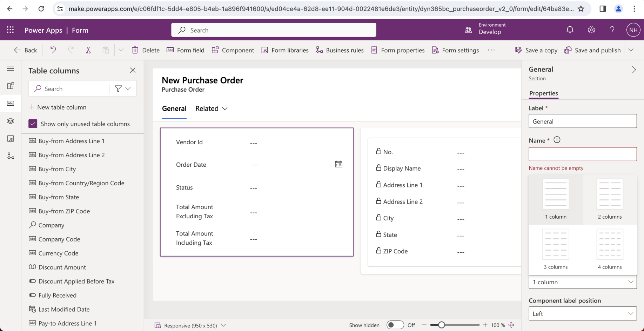644x331 pixels.
Task: Switch to the Properties tab
Action: click(543, 93)
